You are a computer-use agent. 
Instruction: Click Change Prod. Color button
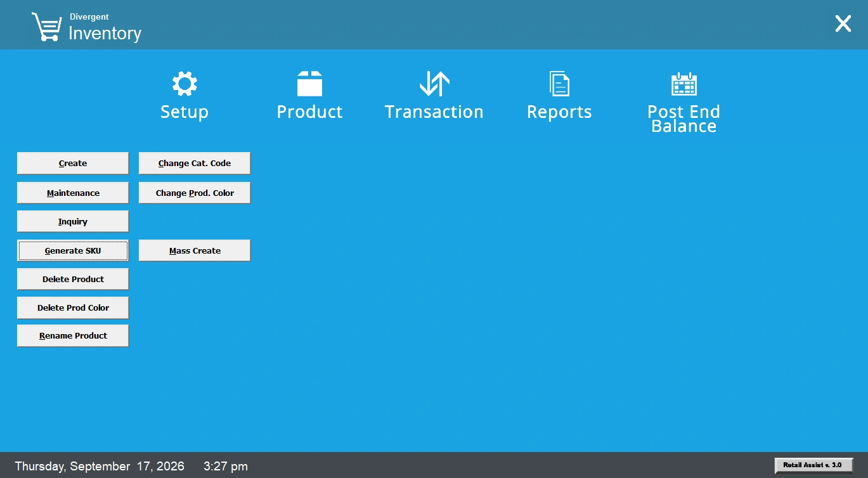pos(195,193)
